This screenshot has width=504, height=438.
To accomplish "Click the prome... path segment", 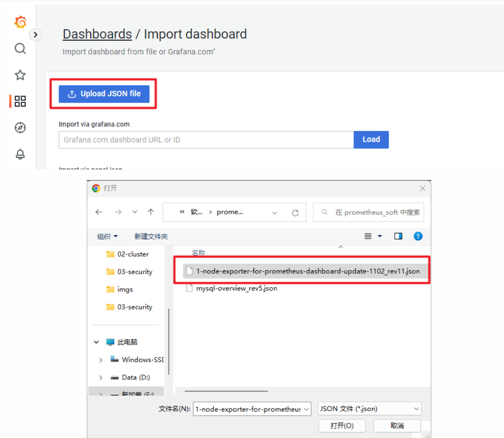I will pos(230,212).
